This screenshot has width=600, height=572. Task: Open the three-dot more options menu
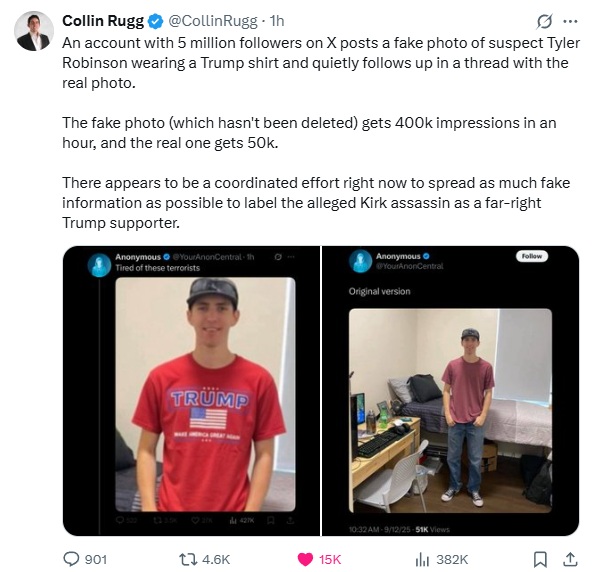point(570,21)
